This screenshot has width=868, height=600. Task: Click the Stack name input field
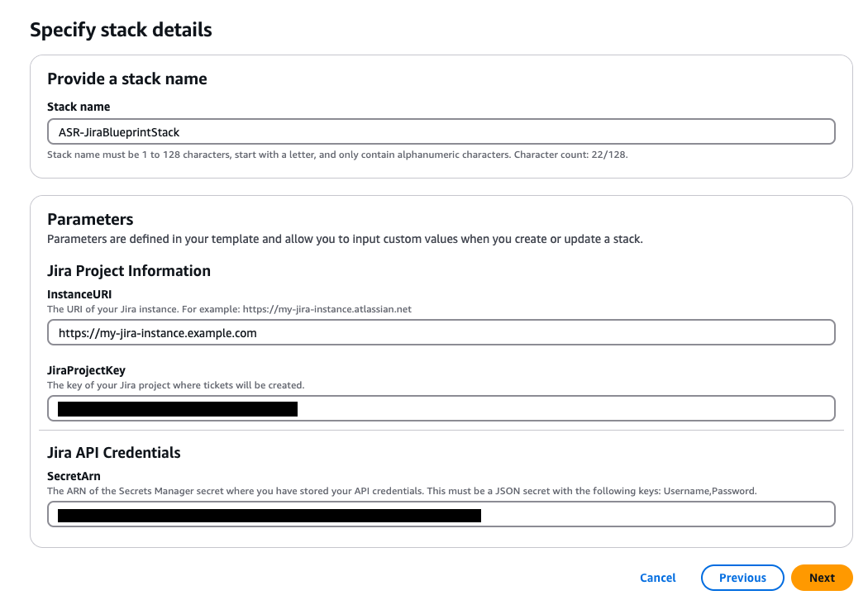(441, 132)
